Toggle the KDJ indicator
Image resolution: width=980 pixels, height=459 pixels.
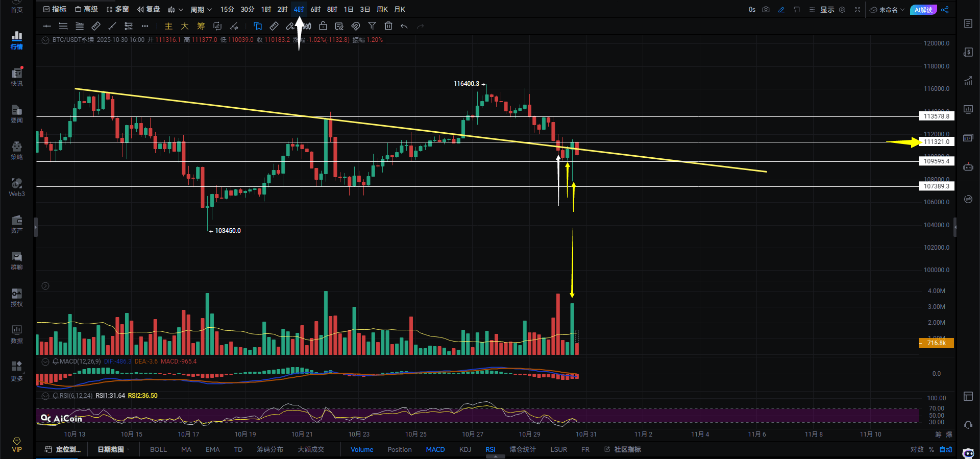tap(465, 449)
